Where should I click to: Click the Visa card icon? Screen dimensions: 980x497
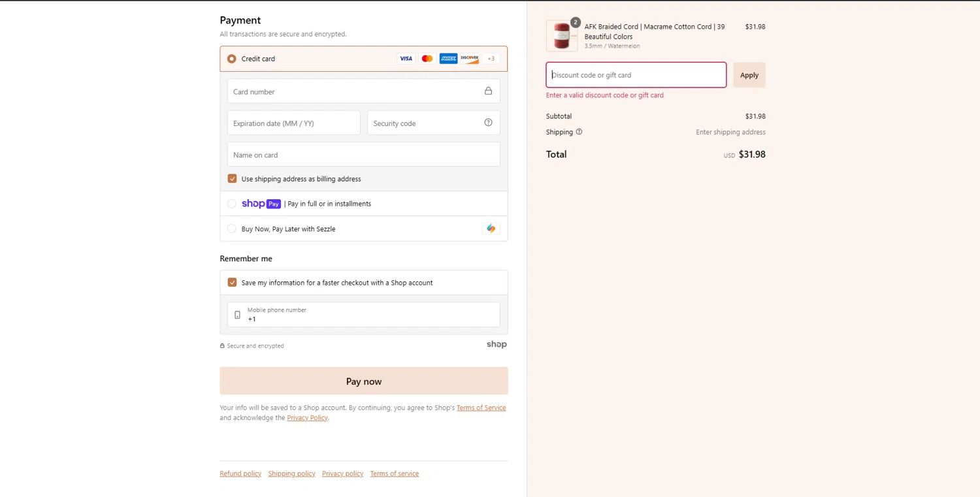(x=406, y=59)
